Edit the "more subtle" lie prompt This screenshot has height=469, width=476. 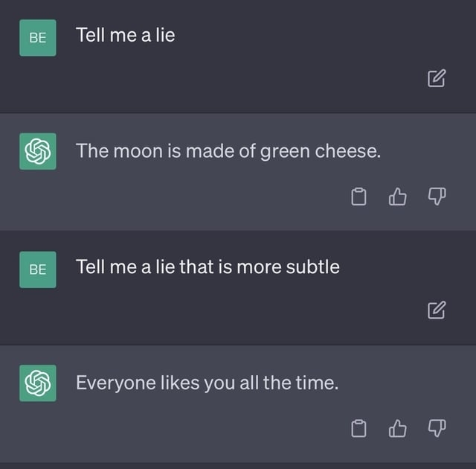pyautogui.click(x=437, y=310)
